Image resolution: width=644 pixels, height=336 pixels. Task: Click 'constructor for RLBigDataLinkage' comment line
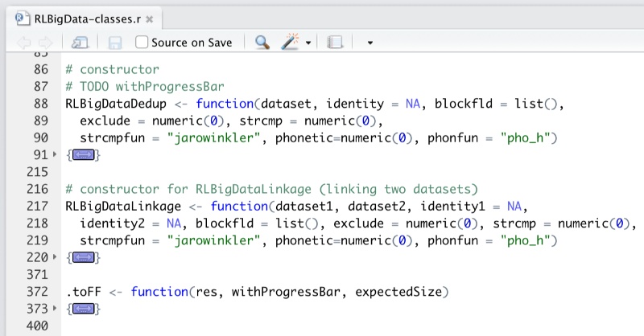pos(271,189)
